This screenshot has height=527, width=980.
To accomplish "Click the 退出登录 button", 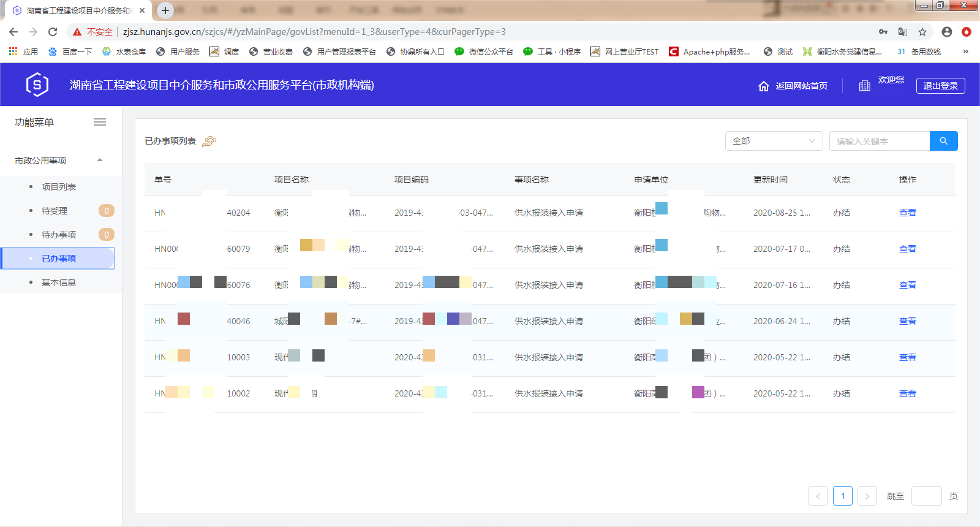I will click(x=940, y=86).
